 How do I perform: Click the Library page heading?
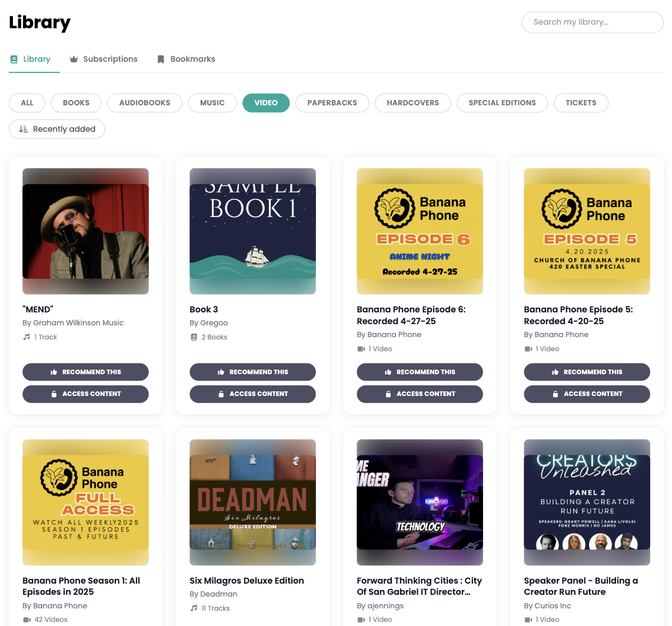tap(40, 22)
